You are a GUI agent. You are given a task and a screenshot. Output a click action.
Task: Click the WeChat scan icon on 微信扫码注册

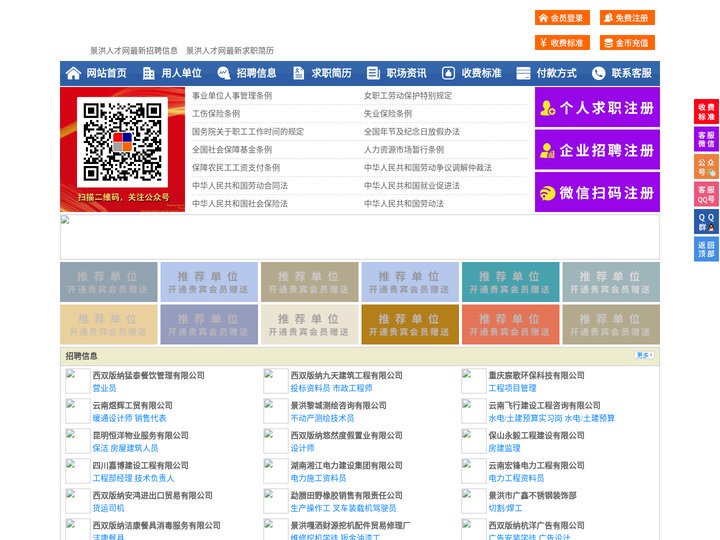point(547,193)
